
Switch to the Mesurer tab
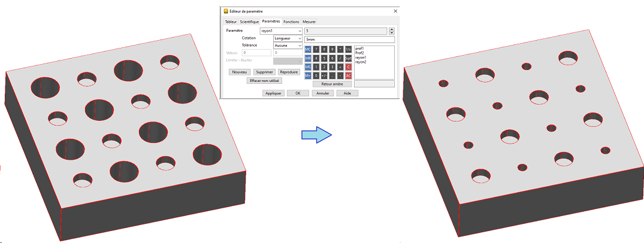tap(309, 22)
